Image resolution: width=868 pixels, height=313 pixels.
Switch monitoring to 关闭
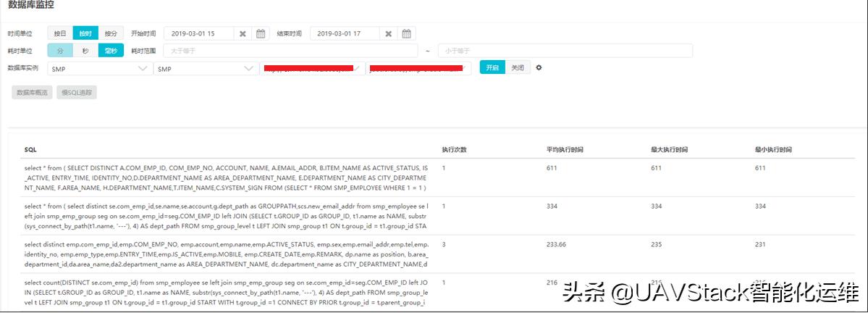click(x=518, y=67)
